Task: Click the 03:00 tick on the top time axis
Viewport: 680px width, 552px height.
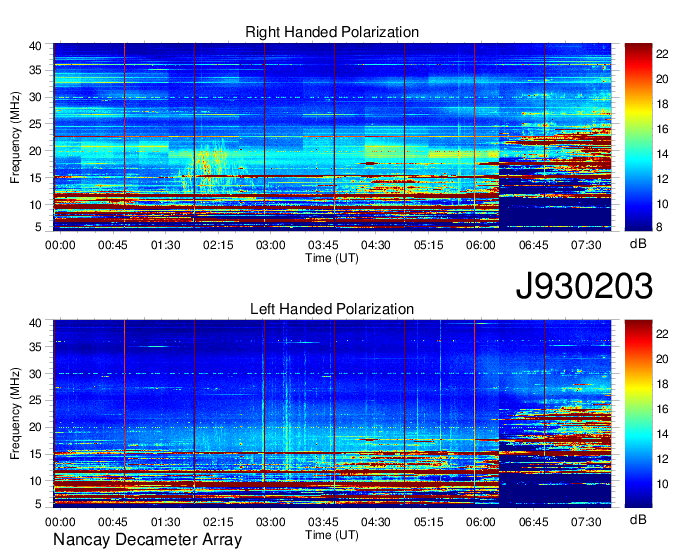Action: 271,245
